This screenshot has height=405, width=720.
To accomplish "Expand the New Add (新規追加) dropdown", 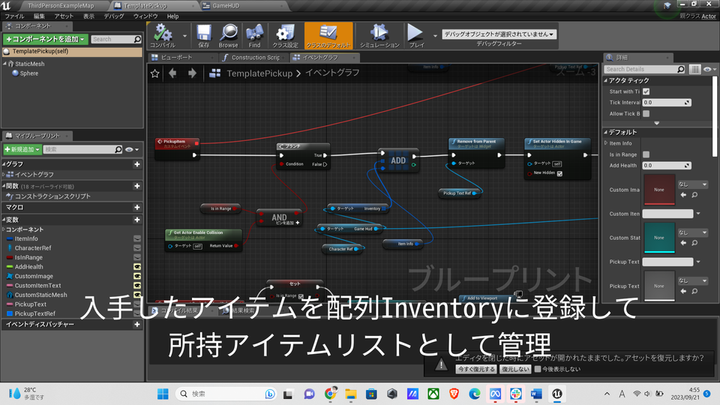I will pyautogui.click(x=22, y=149).
